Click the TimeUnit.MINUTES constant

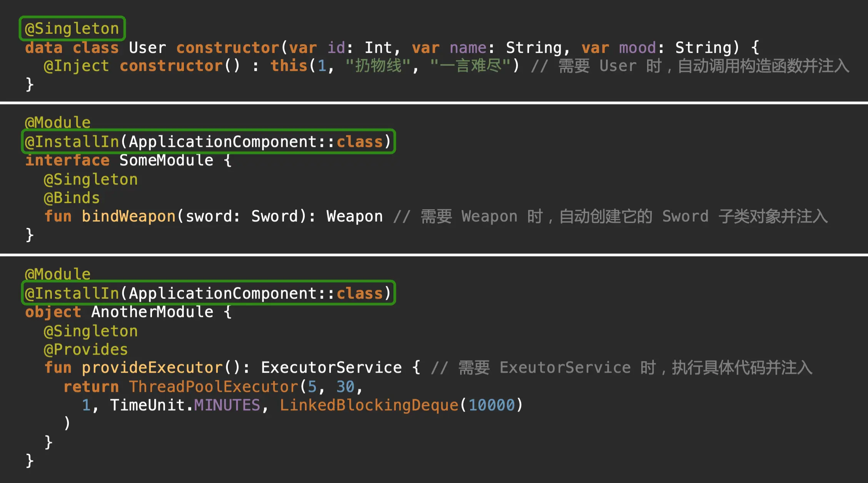point(227,405)
